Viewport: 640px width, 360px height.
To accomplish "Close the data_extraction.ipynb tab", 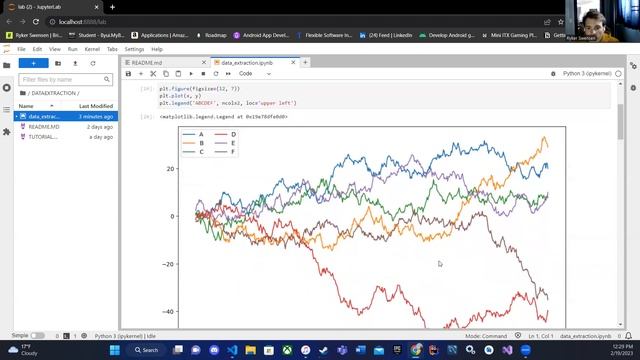I will click(293, 62).
